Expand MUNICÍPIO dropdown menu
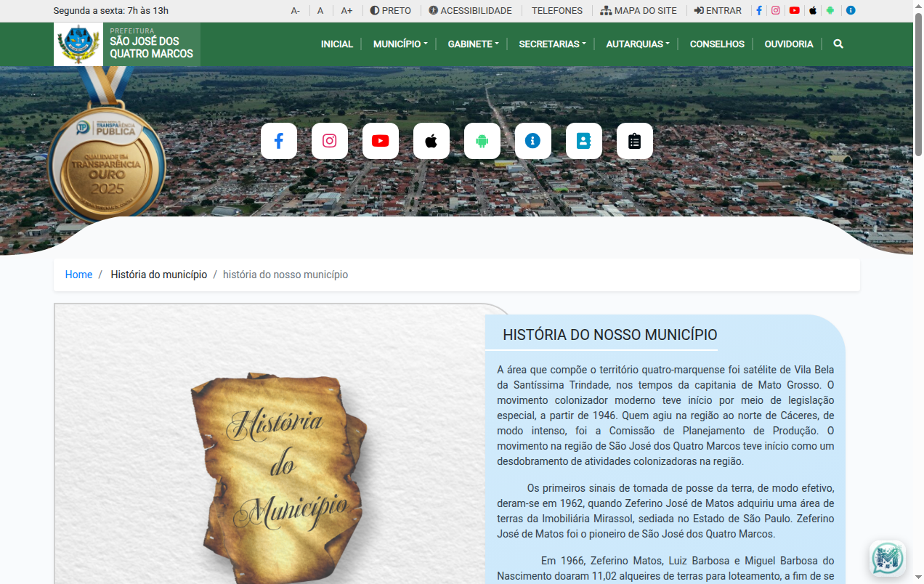This screenshot has height=584, width=924. tap(400, 44)
